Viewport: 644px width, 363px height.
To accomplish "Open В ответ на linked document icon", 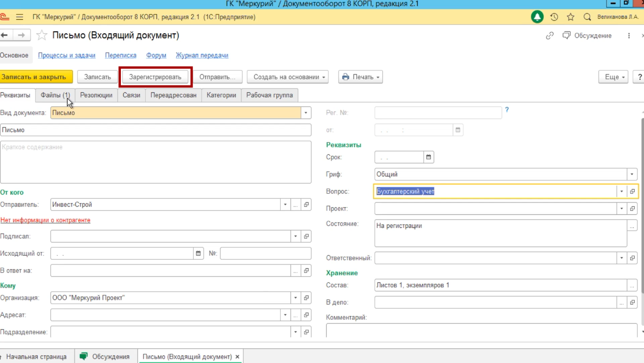I will click(306, 271).
